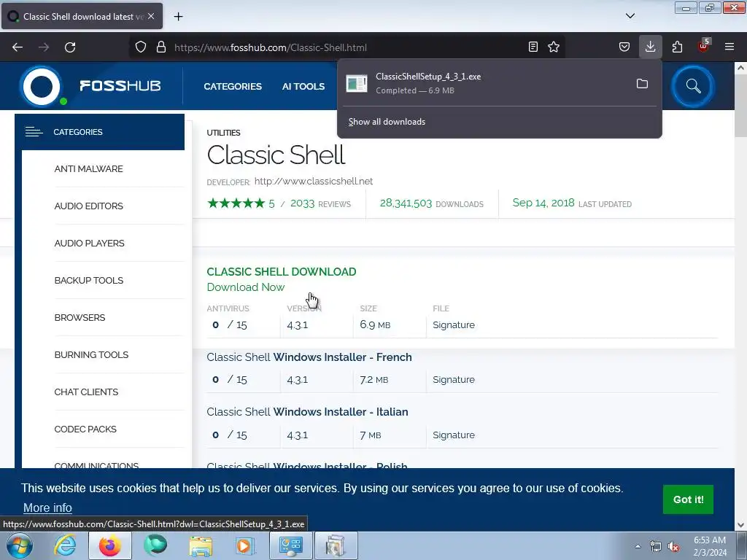
Task: Toggle reader view icon in address bar
Action: click(533, 47)
